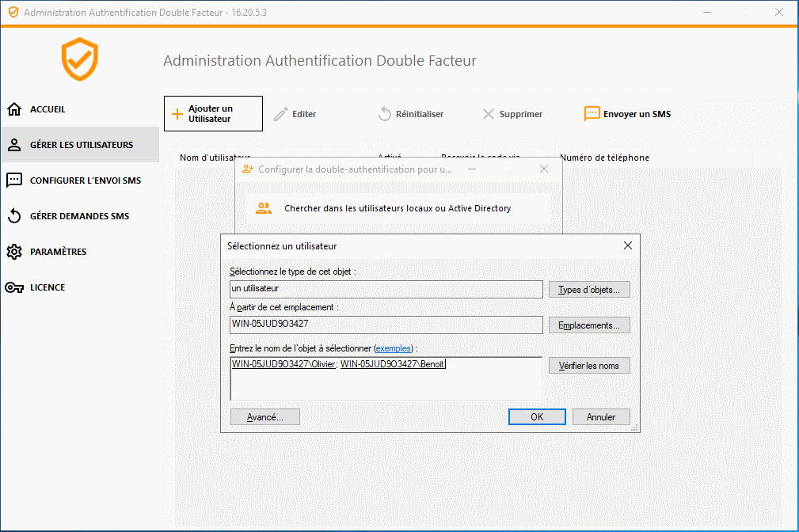Click Envoyer un SMS button

pos(627,114)
